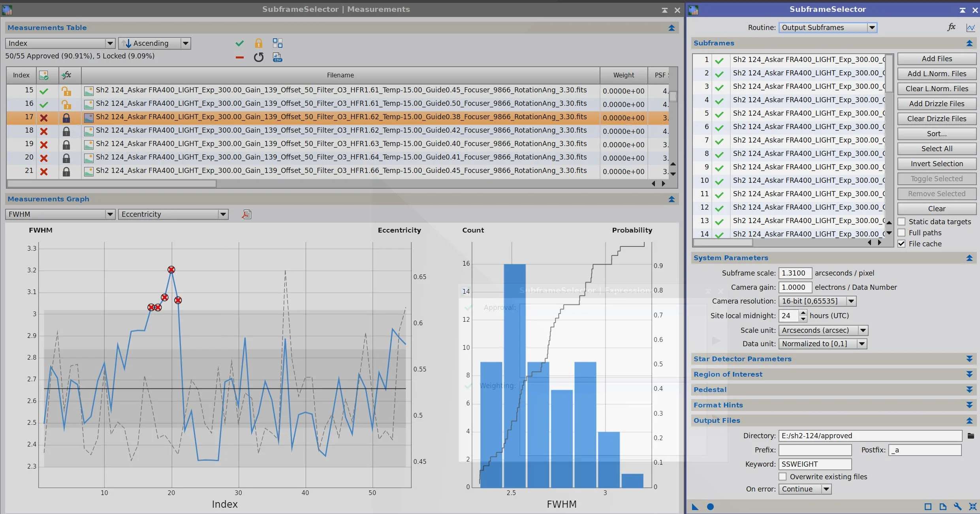This screenshot has width=980, height=514.
Task: Click the green Toggle Approve checkmark icon
Action: pos(239,43)
